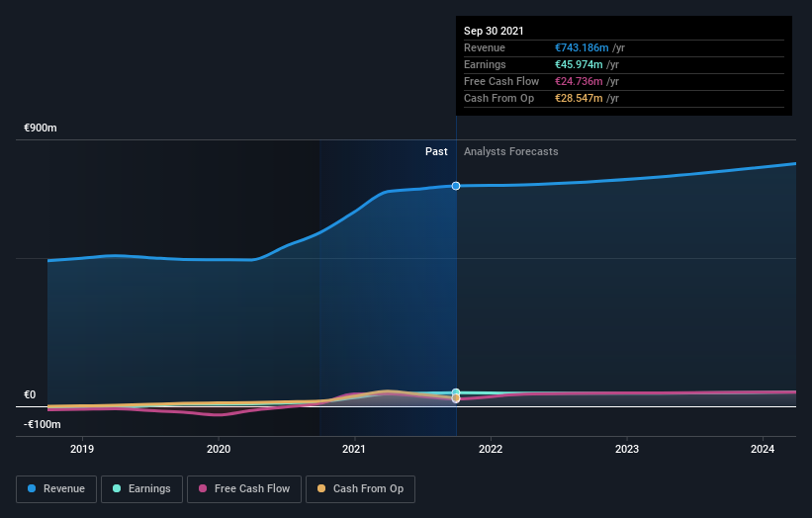Click the tooltip date 'Sep 30 2021'
This screenshot has height=518, width=812.
(494, 31)
